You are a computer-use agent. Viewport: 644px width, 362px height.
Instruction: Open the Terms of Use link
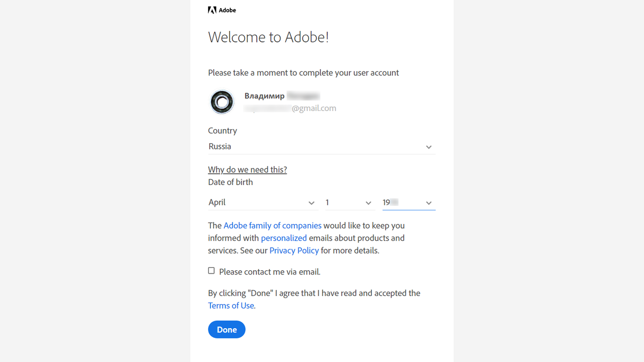[231, 305]
